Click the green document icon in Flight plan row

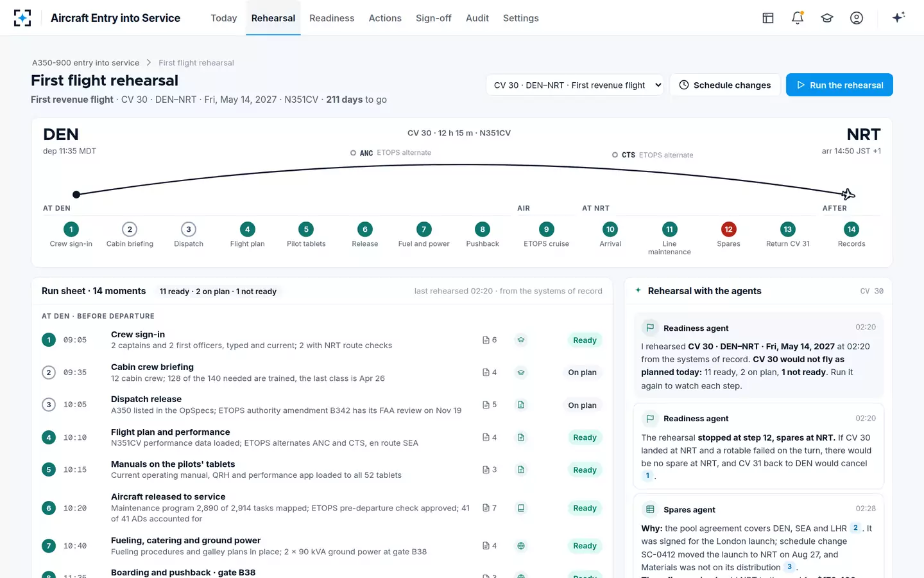tap(521, 437)
